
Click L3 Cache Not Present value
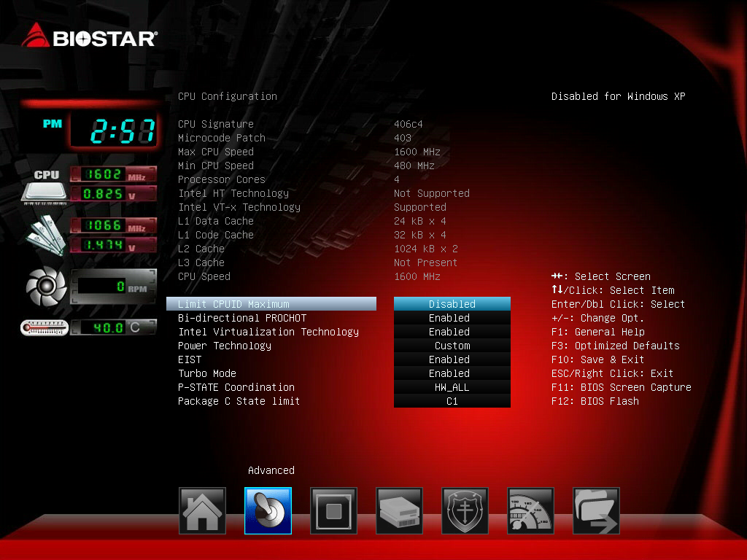click(425, 262)
